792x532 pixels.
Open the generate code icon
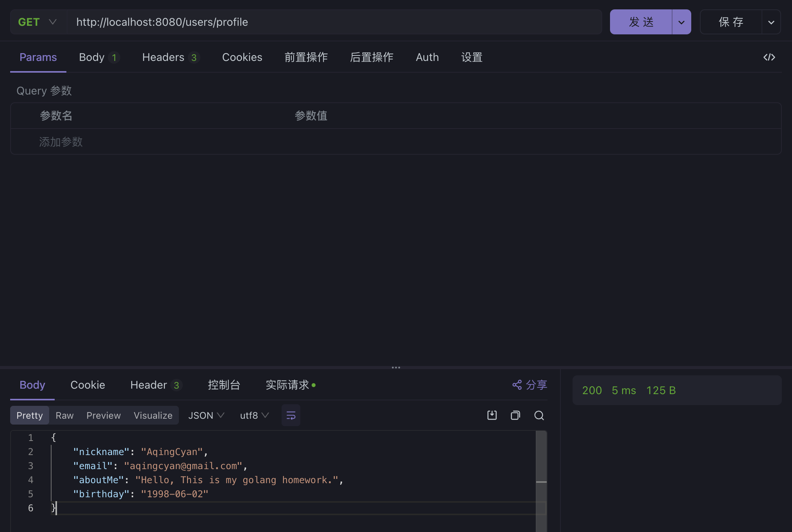tap(769, 57)
